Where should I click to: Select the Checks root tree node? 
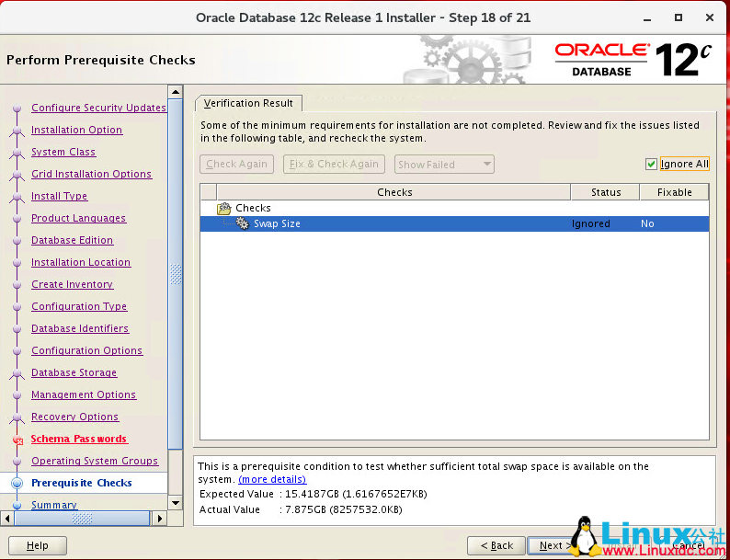(253, 208)
